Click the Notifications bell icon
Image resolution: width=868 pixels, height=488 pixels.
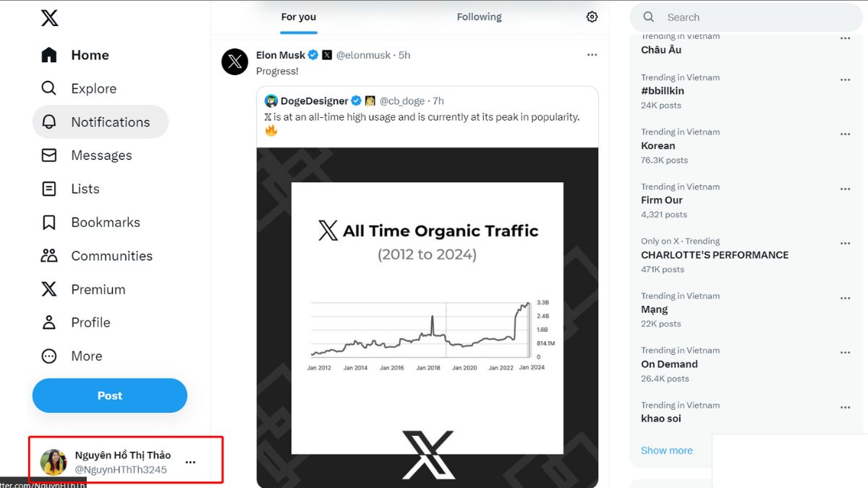48,121
